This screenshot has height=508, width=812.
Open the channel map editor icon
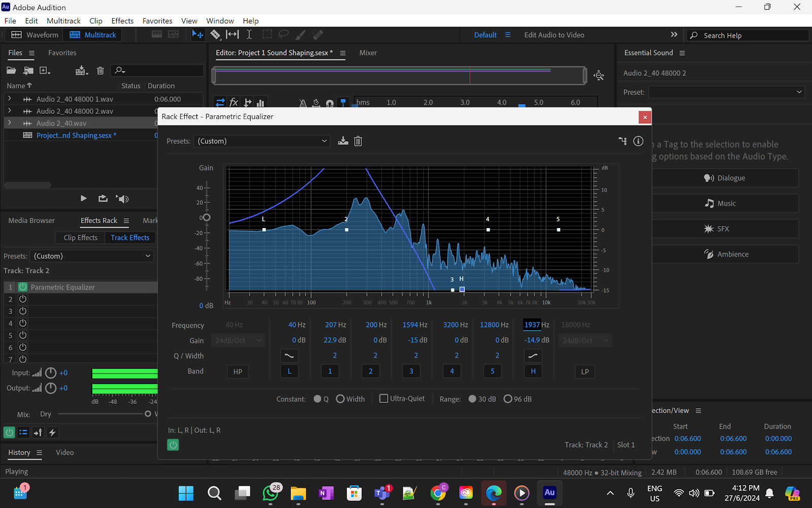coord(623,141)
